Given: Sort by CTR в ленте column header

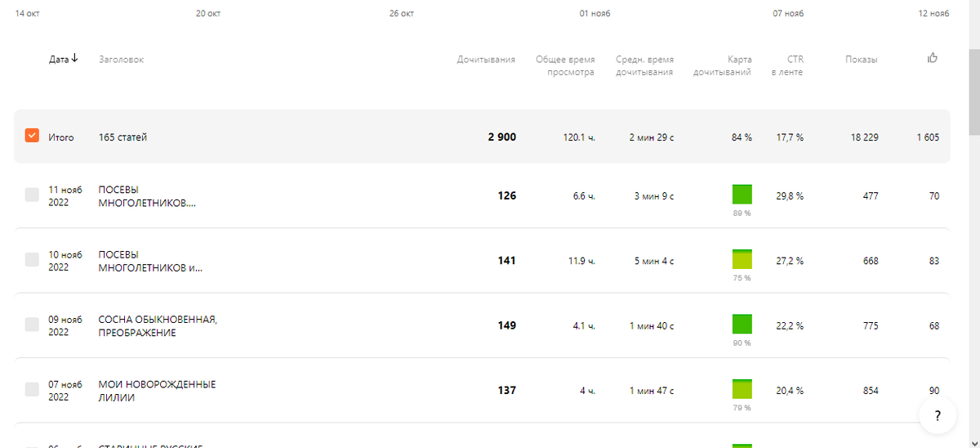Looking at the screenshot, I should click(x=787, y=65).
